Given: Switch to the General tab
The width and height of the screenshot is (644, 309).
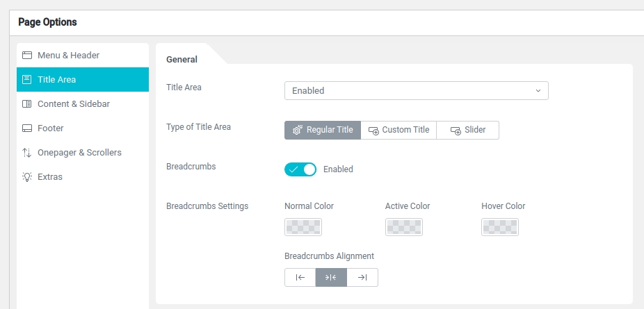Looking at the screenshot, I should [182, 60].
